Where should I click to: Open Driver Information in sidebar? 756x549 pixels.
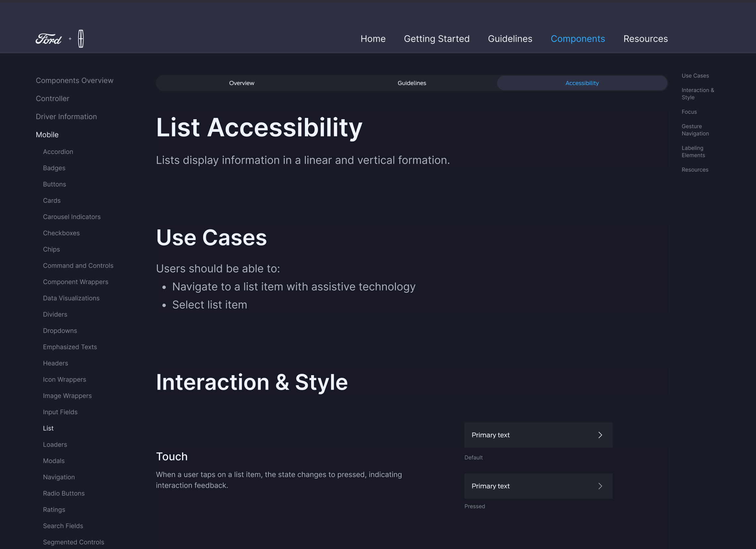click(x=66, y=117)
